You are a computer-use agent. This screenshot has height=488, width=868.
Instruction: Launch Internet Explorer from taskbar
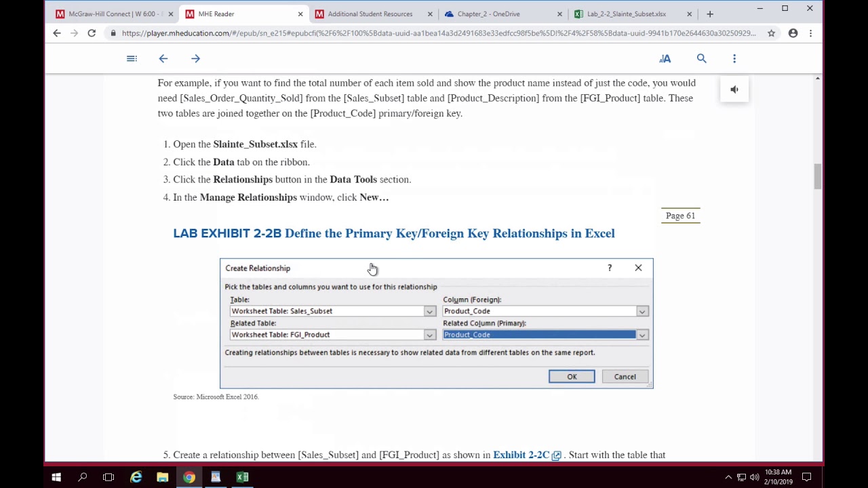[136, 477]
